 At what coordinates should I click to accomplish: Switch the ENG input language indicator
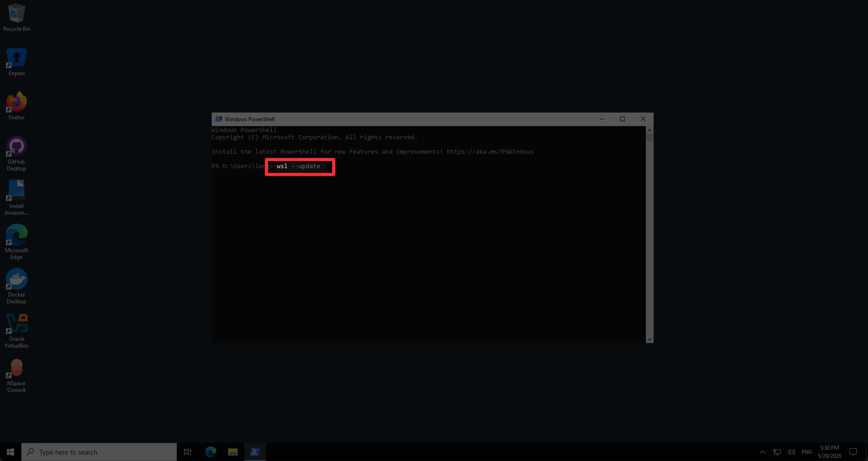pyautogui.click(x=807, y=452)
